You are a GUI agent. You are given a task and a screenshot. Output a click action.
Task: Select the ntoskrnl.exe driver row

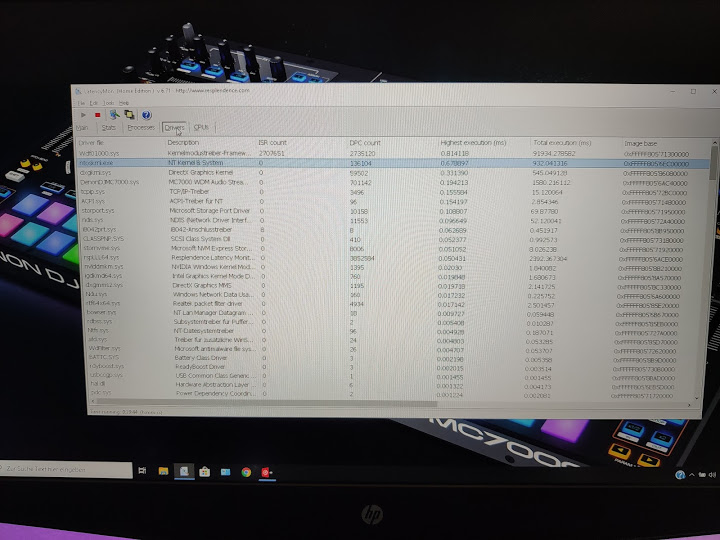tap(394, 163)
